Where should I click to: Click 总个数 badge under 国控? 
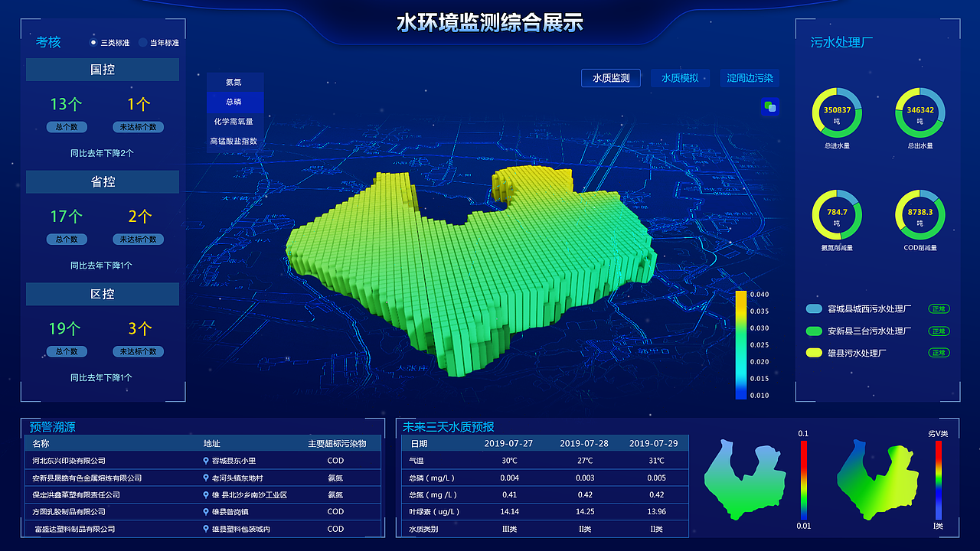(67, 127)
